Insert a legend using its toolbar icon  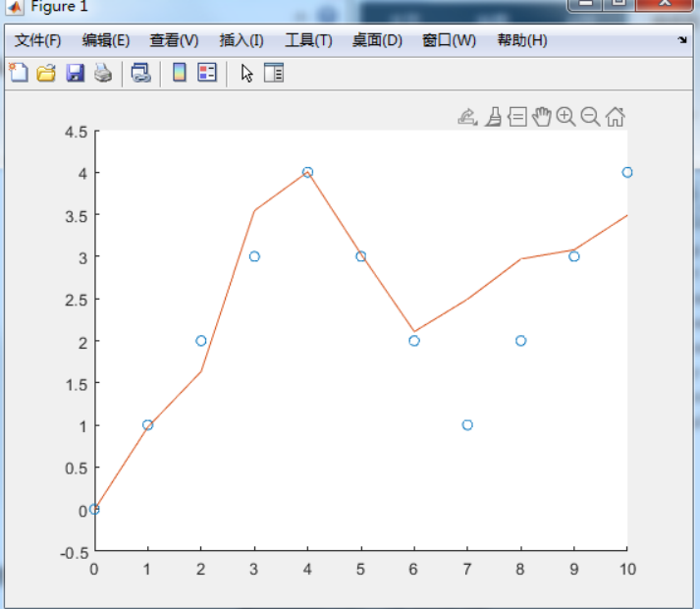tap(207, 73)
